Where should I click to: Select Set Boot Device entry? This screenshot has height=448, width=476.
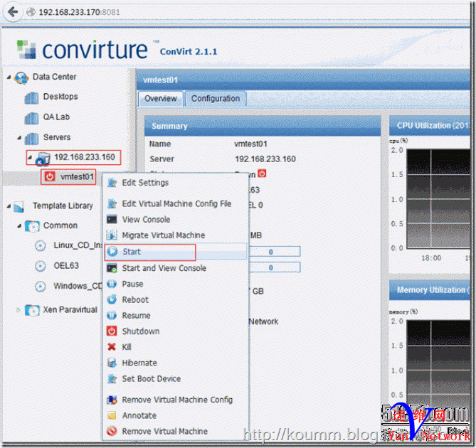176,378
